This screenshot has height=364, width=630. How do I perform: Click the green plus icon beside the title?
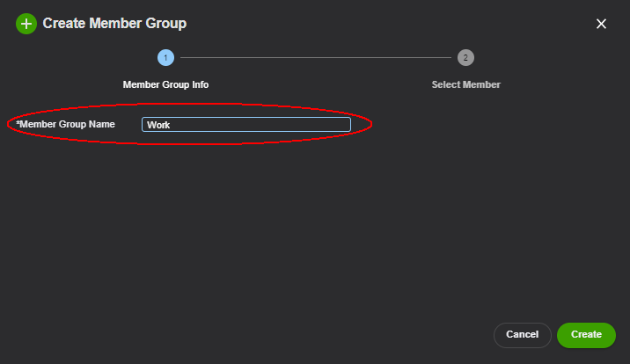(x=26, y=24)
